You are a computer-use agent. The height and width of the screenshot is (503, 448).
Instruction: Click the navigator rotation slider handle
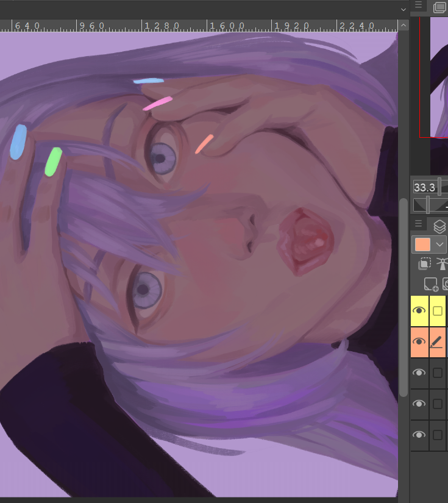coord(427,205)
